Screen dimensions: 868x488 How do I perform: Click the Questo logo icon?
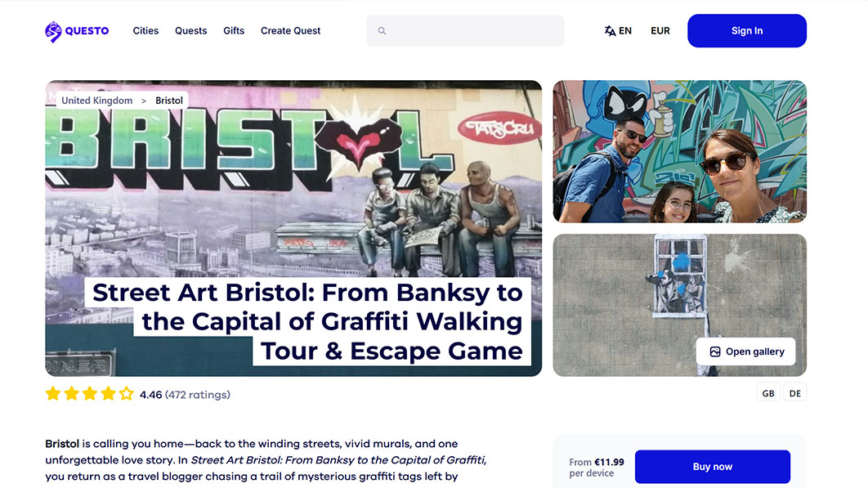(53, 32)
